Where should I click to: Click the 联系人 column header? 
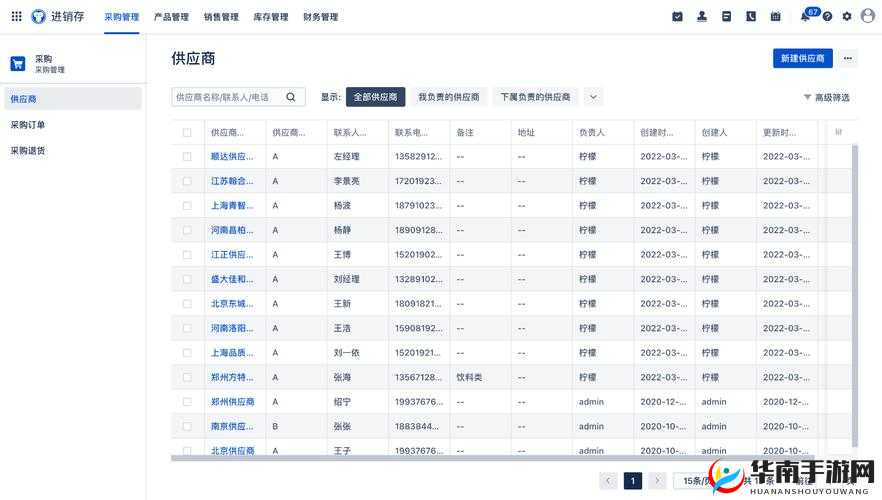coord(350,132)
